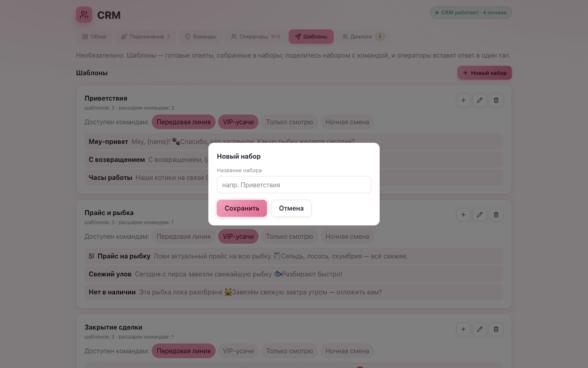Add a template to Закрытие сделки
588x368 pixels.
(463, 329)
